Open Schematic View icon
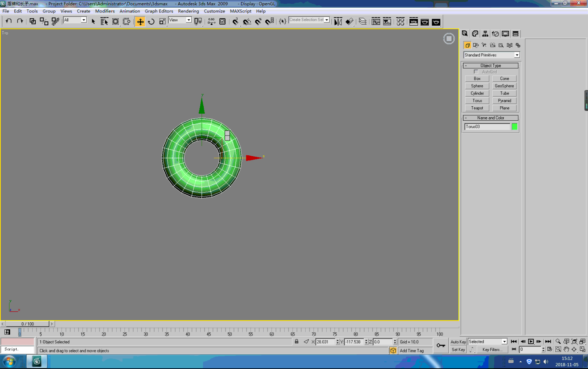588x369 pixels. point(387,21)
